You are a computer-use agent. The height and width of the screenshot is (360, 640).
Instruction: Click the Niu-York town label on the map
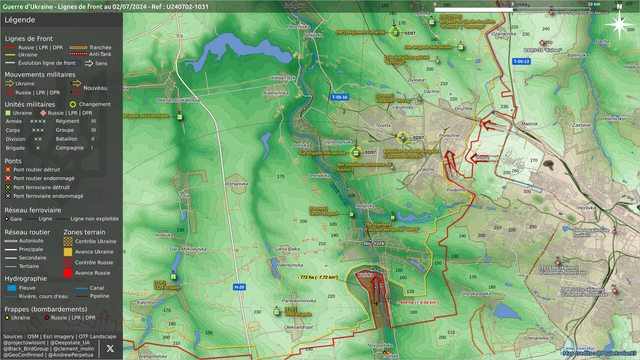374,244
